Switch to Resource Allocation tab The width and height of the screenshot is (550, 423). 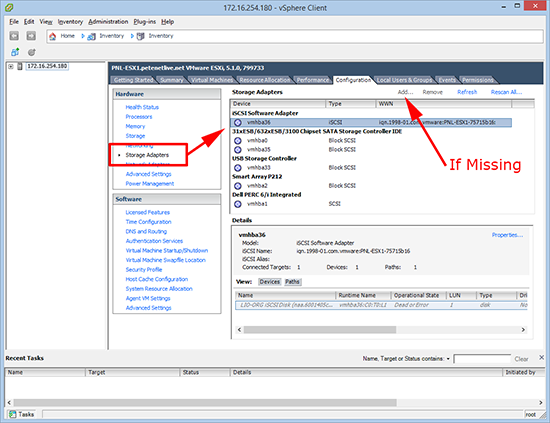[x=265, y=80]
